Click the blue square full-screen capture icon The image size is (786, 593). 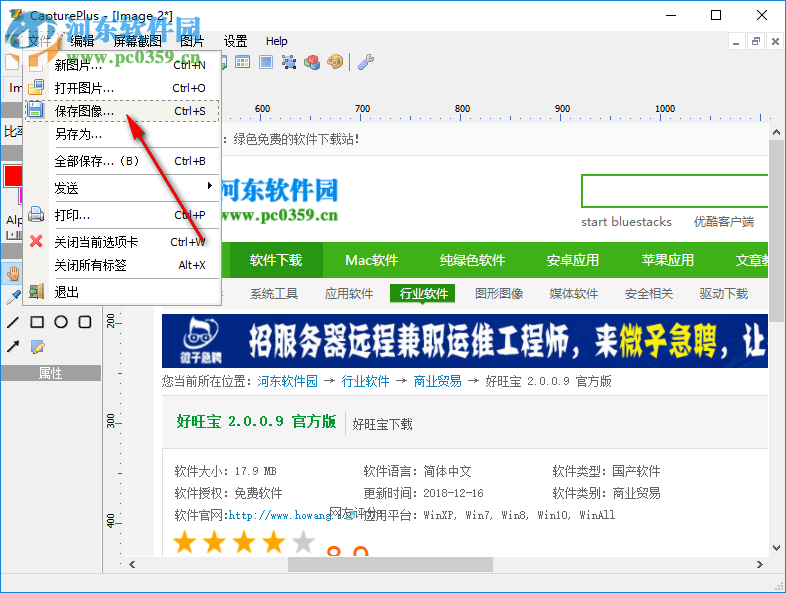266,62
